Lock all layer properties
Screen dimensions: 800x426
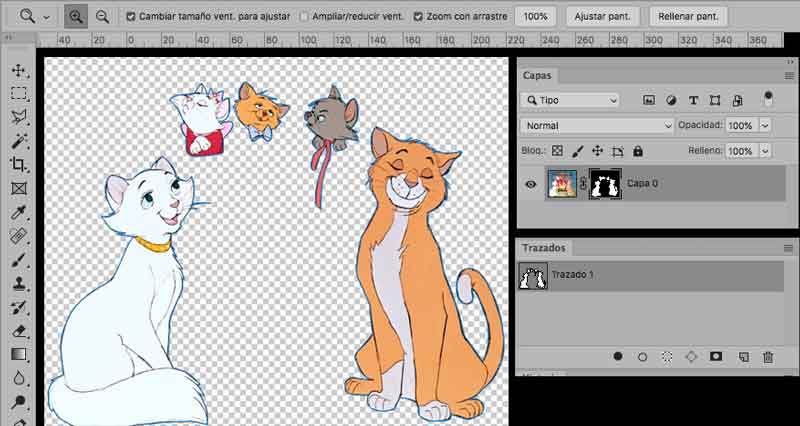[x=638, y=151]
